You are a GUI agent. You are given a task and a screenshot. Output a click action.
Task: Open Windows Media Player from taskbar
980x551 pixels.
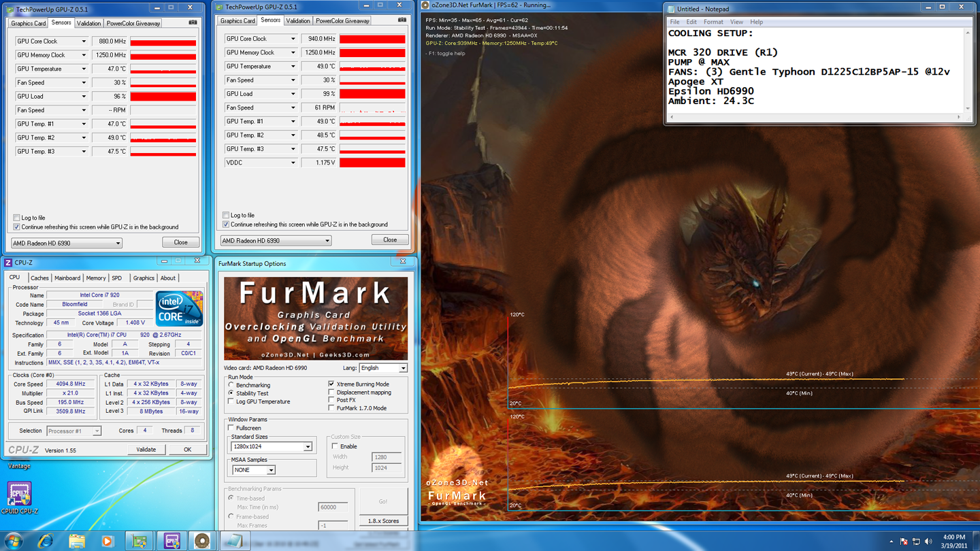107,541
